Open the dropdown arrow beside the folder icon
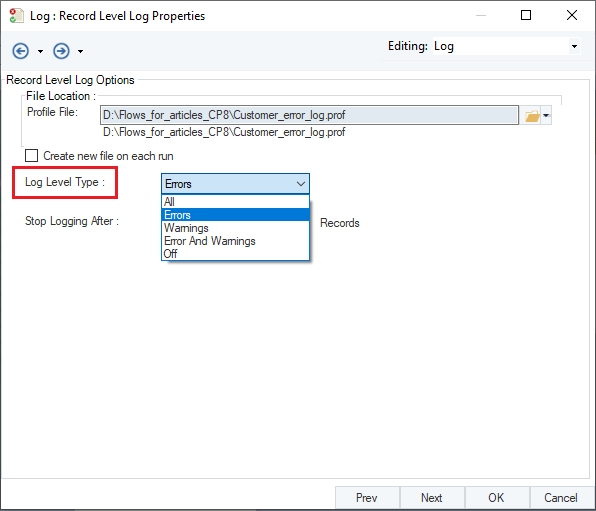 click(x=546, y=116)
